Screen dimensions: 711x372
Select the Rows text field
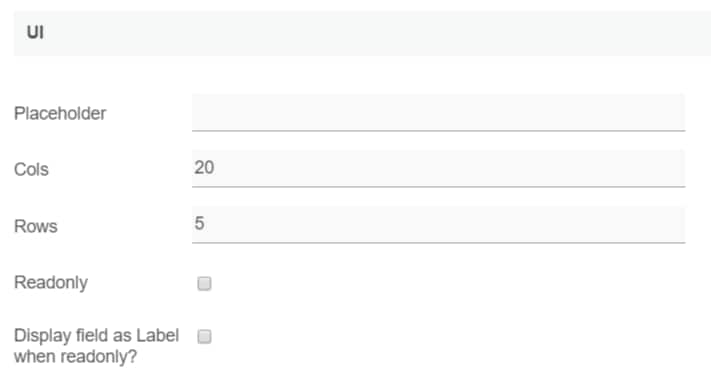(438, 225)
